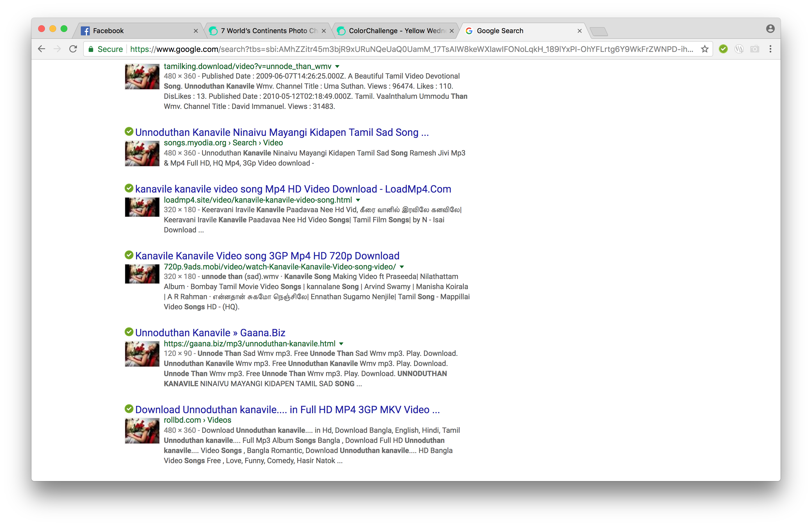Image resolution: width=812 pixels, height=526 pixels.
Task: Reload the current page
Action: click(73, 49)
